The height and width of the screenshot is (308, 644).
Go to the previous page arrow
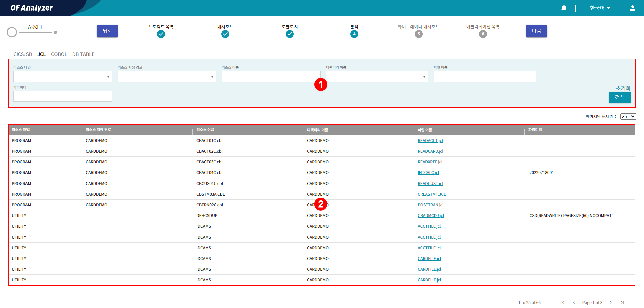coord(574,302)
